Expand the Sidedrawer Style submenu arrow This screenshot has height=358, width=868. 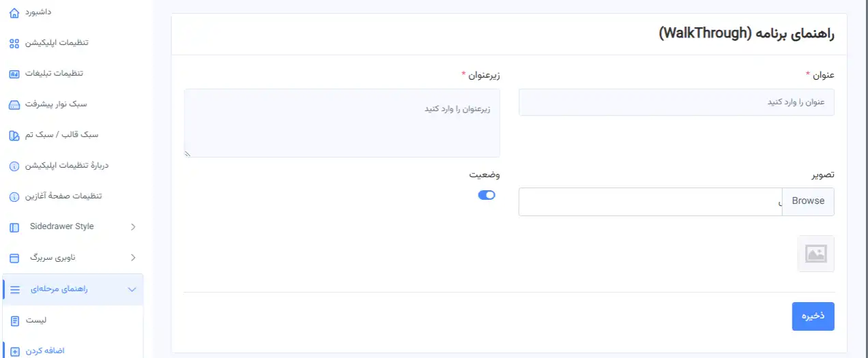click(x=133, y=227)
